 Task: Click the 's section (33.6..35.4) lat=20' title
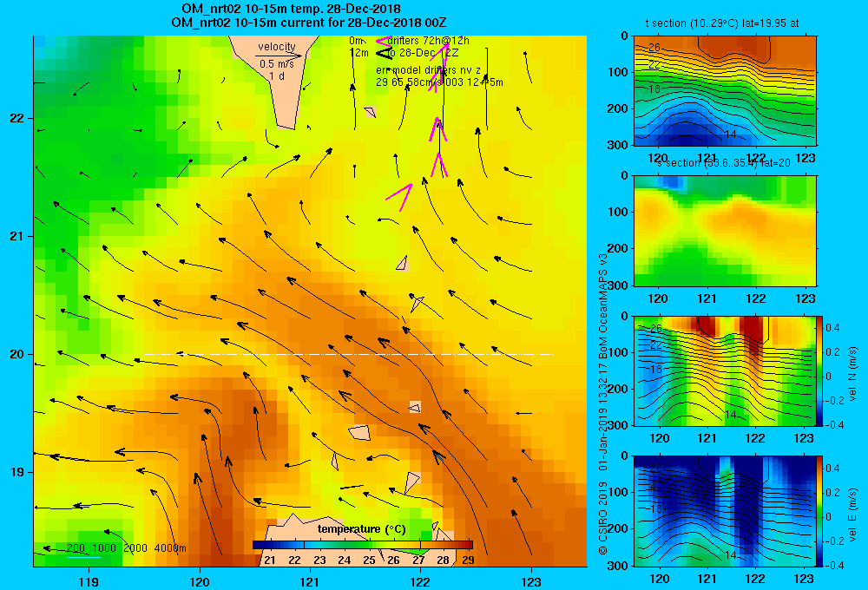coord(724,163)
